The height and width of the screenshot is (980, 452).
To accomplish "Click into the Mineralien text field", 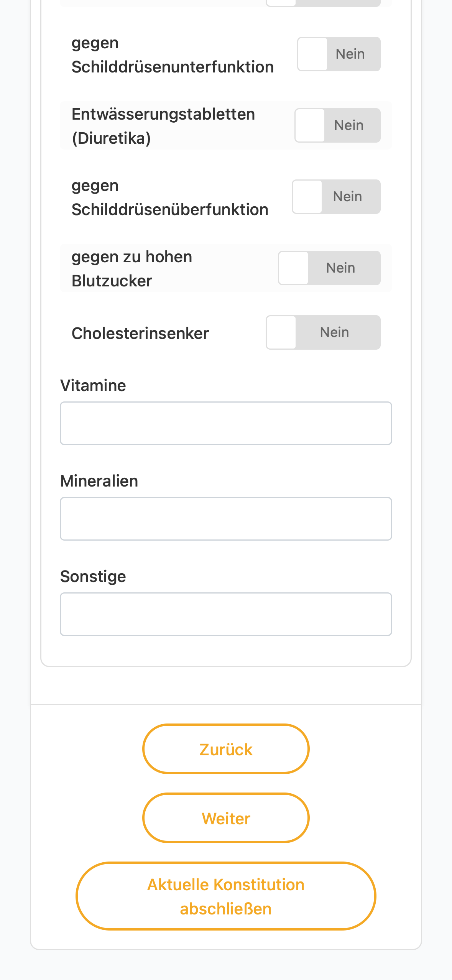I will [x=226, y=519].
